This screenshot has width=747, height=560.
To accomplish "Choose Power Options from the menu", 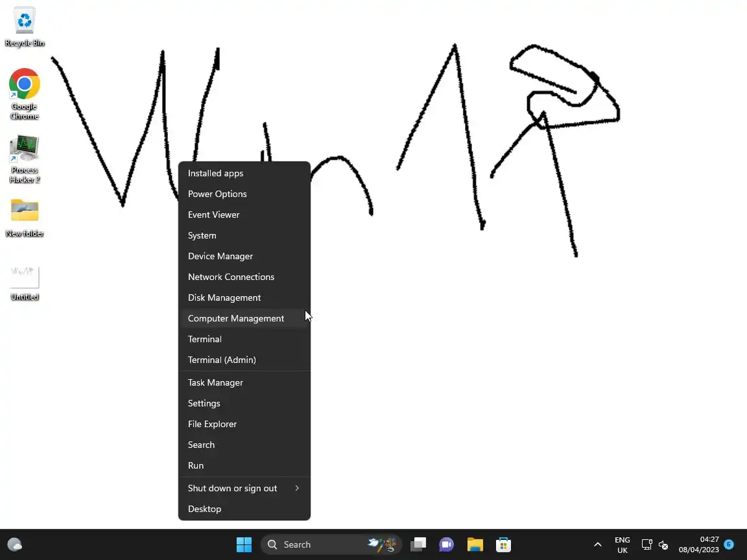I will click(x=244, y=194).
